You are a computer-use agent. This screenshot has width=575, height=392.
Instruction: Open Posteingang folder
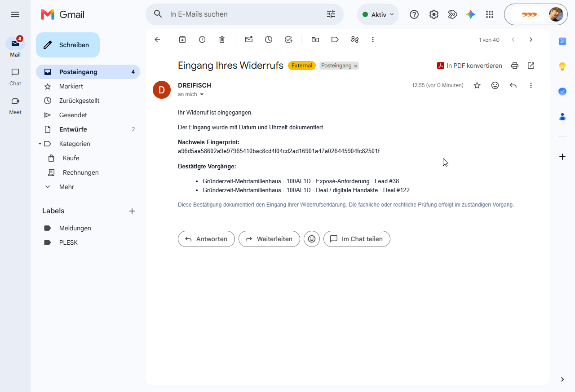tap(88, 72)
